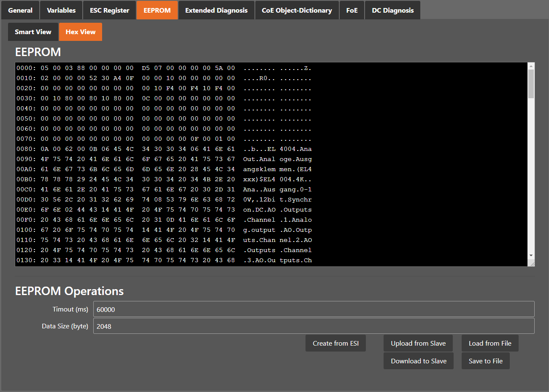The height and width of the screenshot is (392, 549).
Task: Enable Hex View display
Action: point(80,32)
